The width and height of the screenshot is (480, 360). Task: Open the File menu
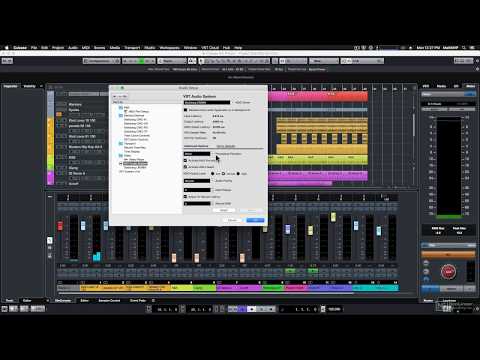[x=34, y=48]
